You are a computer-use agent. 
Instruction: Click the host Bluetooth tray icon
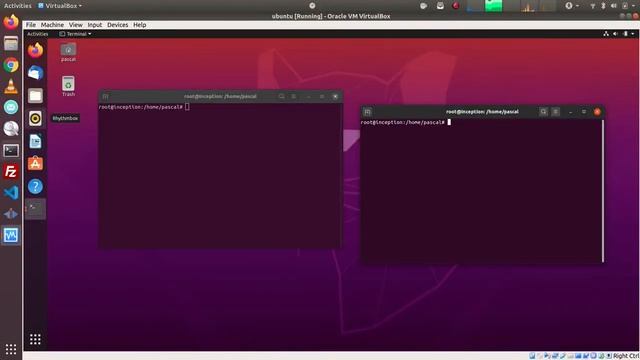[603, 6]
